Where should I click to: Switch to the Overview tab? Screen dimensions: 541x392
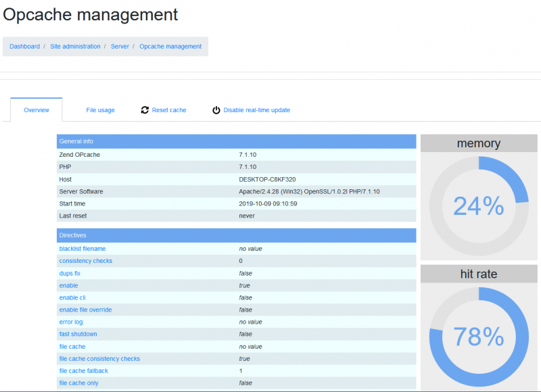(36, 109)
